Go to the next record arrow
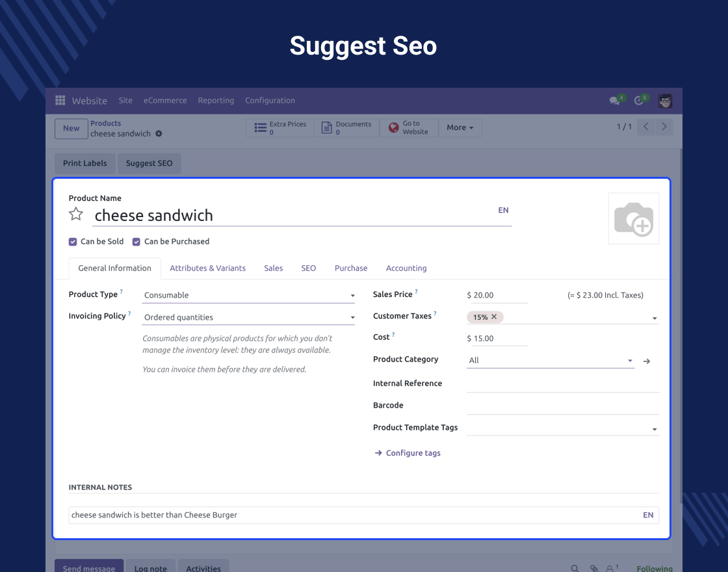Screen dimensions: 728x572 (x=664, y=127)
